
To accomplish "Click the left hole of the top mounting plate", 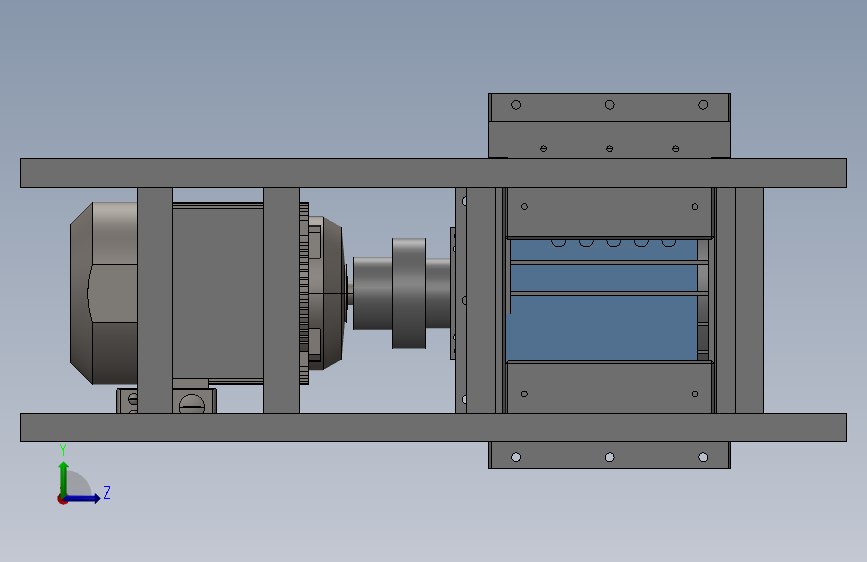I will [516, 105].
